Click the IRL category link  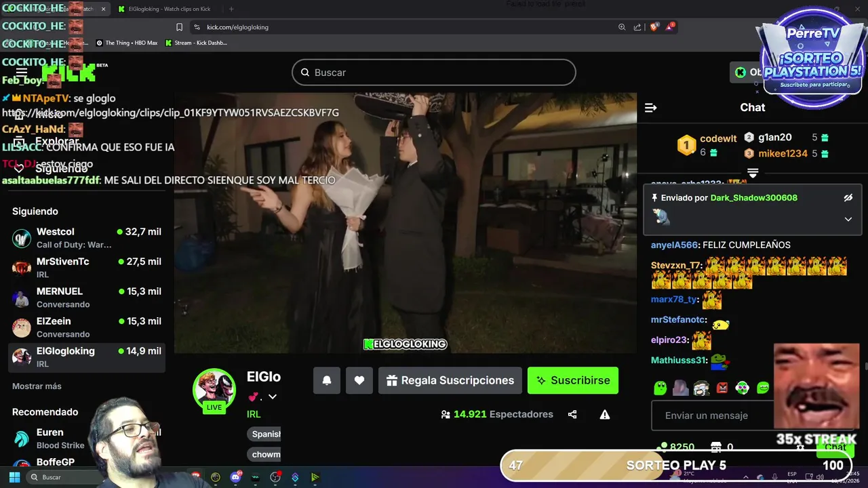point(254,414)
